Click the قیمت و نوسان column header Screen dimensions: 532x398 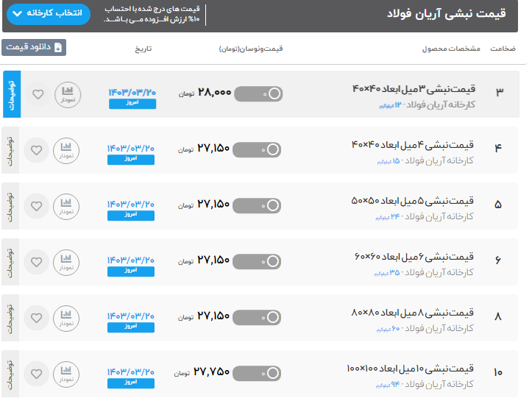[251, 49]
